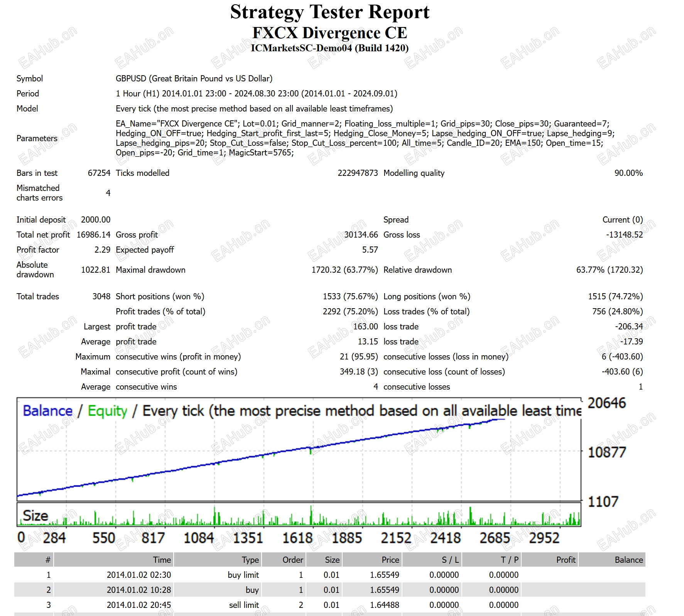684x616 pixels.
Task: Select Total net profit value 16986.14
Action: pos(93,235)
